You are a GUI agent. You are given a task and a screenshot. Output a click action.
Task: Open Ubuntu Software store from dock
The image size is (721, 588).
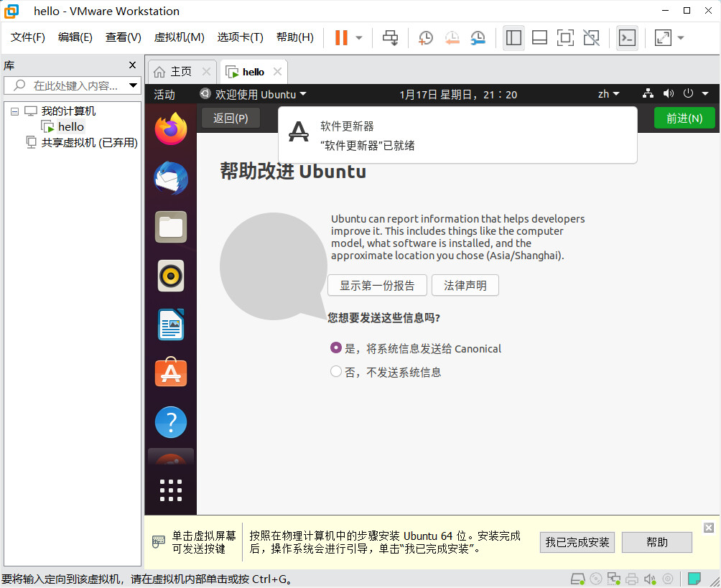171,373
